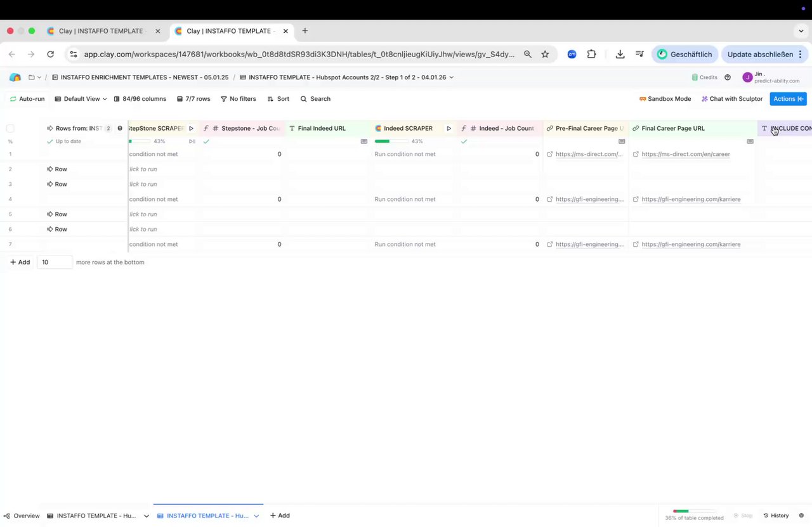Open the INSTAFFO ENRICHMENT TEMPLATES breadcrumb
The width and height of the screenshot is (812, 527).
click(x=140, y=77)
